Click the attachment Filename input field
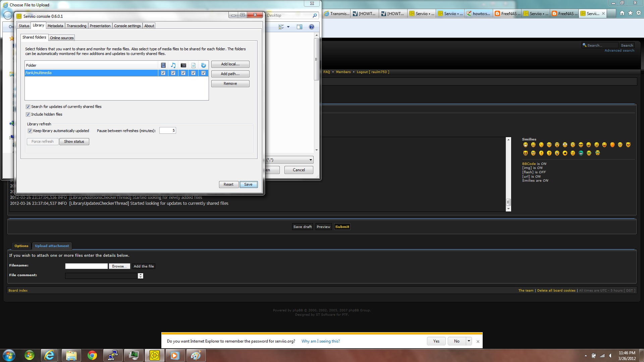This screenshot has height=362, width=644. coord(87,266)
